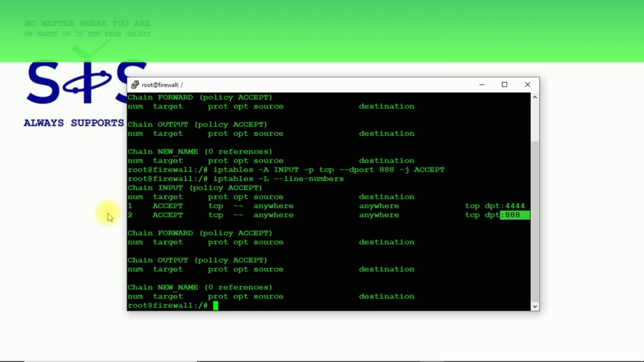Click the 'ON EARTH OR IN THE ZEON GALAXY' text
This screenshot has height=362, width=644.
point(88,34)
